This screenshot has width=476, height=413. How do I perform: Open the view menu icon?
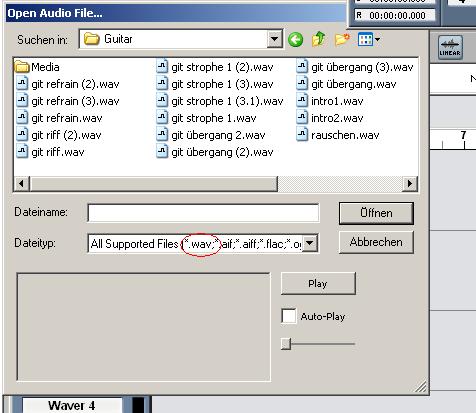pos(365,39)
